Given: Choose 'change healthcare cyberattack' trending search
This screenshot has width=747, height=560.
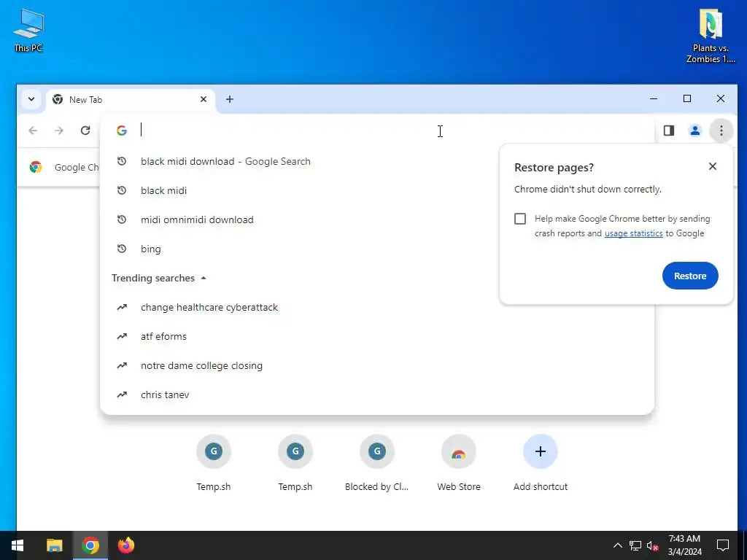Looking at the screenshot, I should [x=377, y=307].
